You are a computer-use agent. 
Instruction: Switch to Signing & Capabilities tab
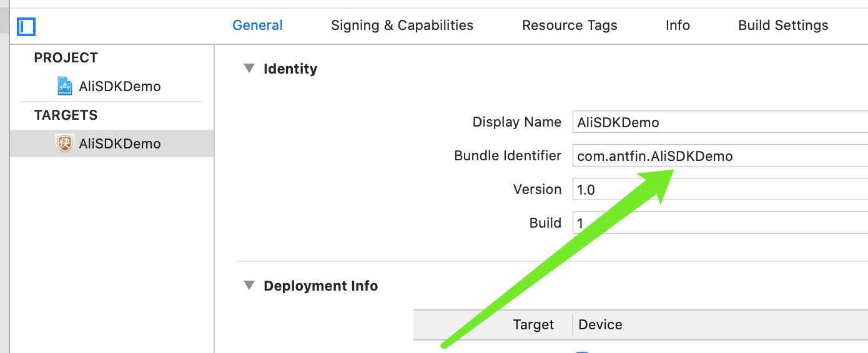(402, 25)
